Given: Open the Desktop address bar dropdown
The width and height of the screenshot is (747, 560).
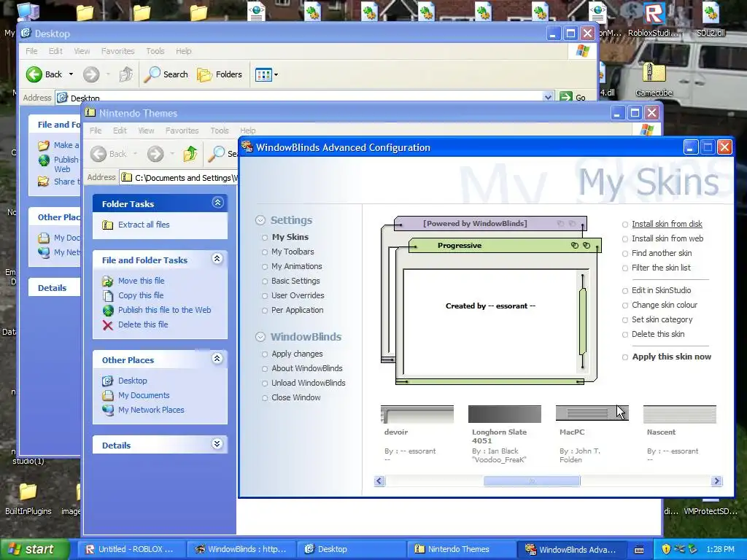Looking at the screenshot, I should 548,97.
